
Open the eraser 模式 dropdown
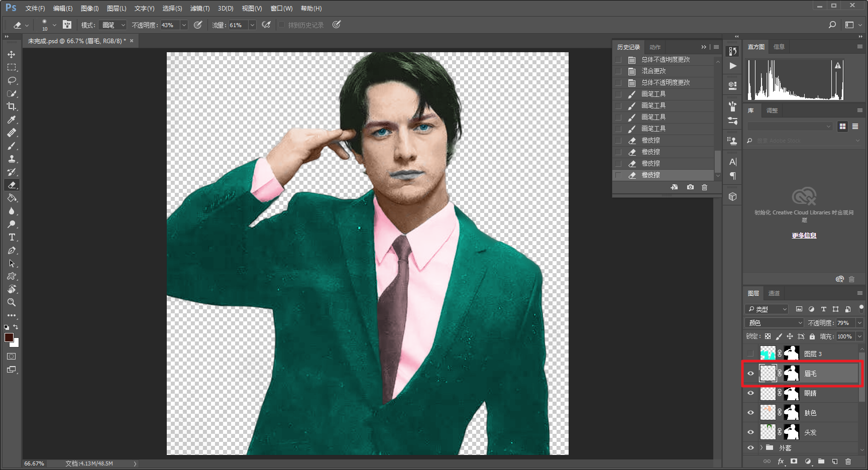point(112,25)
